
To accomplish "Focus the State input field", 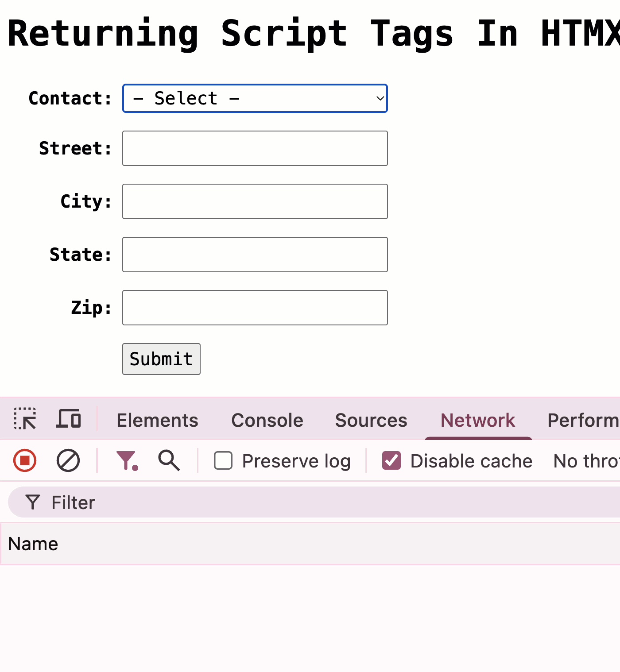I will [255, 255].
